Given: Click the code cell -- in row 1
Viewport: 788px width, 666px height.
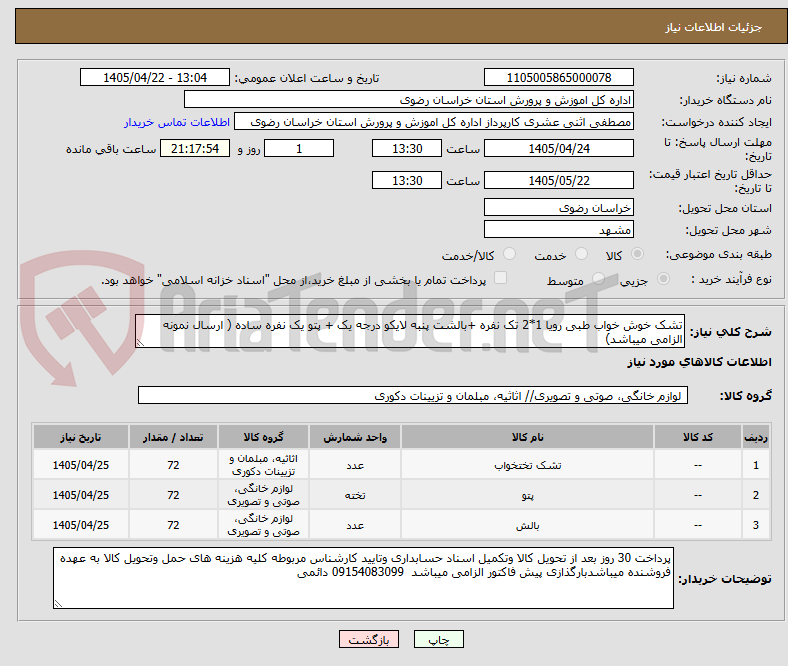Looking at the screenshot, I should coord(698,465).
